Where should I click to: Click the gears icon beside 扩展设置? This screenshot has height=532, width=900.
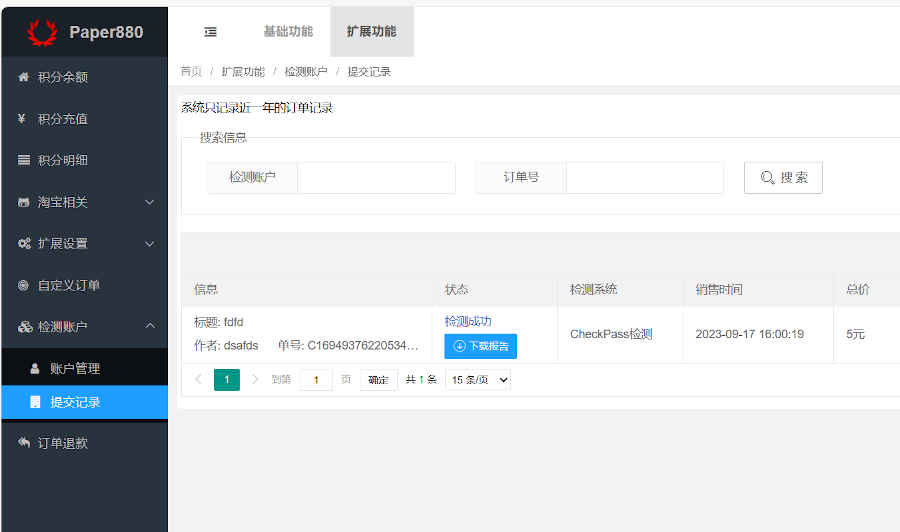tap(24, 243)
